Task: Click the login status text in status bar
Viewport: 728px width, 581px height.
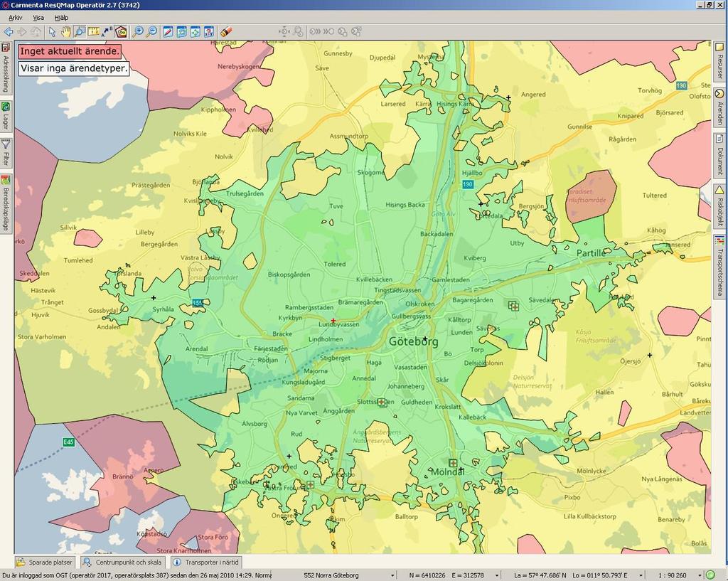Action: 137,576
